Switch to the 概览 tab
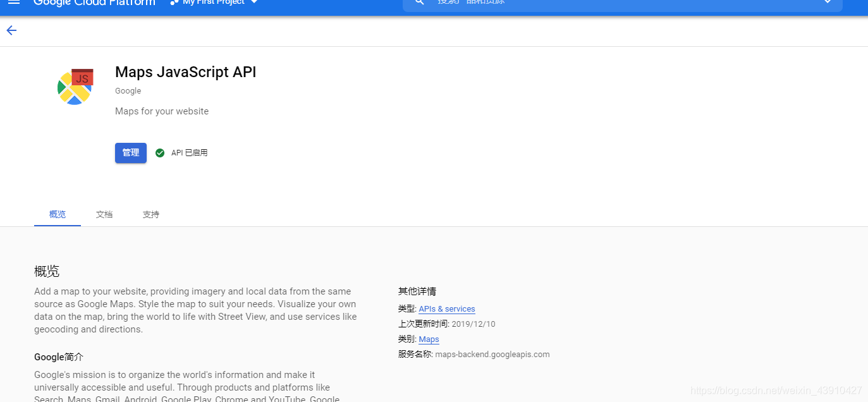The height and width of the screenshot is (402, 868). 58,215
